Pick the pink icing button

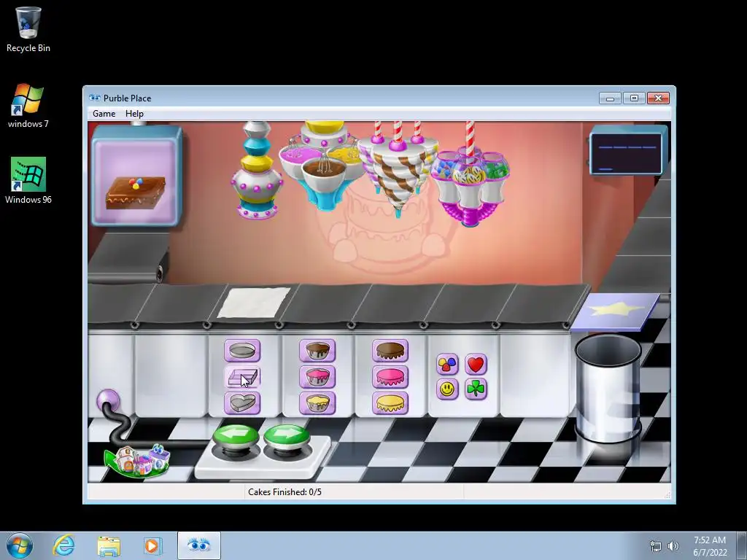(x=390, y=377)
